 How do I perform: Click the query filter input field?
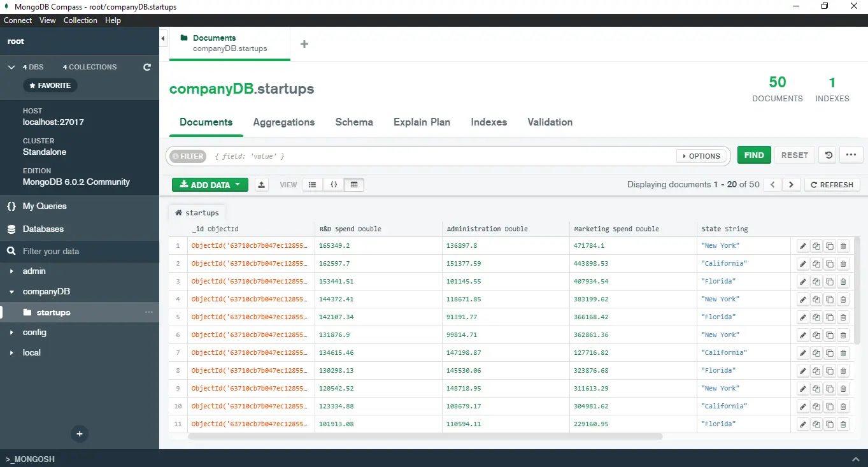[443, 156]
